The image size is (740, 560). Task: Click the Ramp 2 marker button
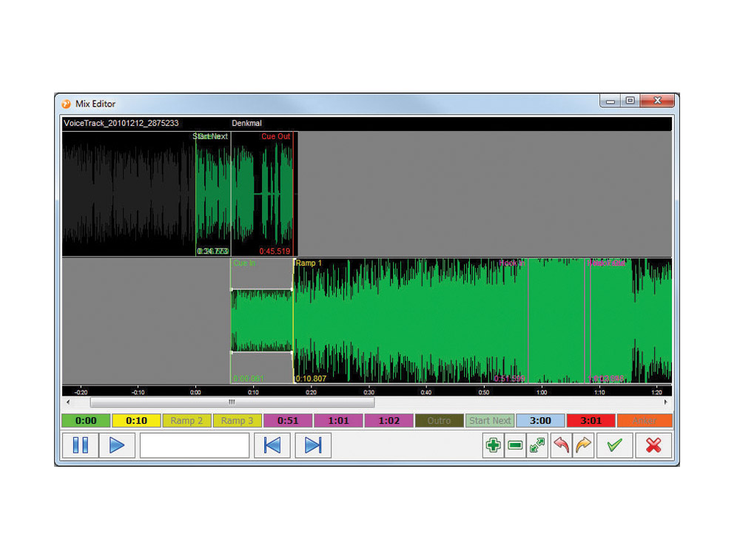point(186,421)
